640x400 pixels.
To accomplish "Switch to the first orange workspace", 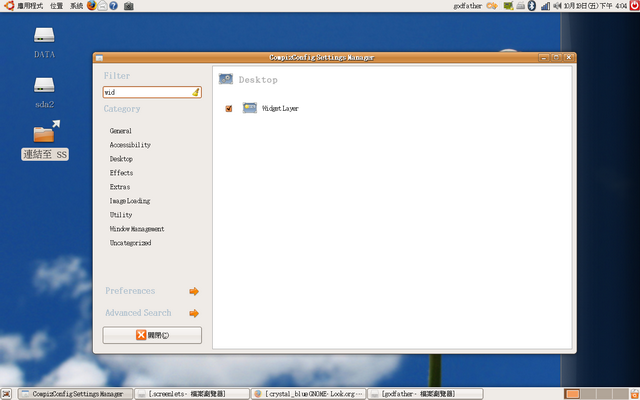I will click(x=572, y=394).
